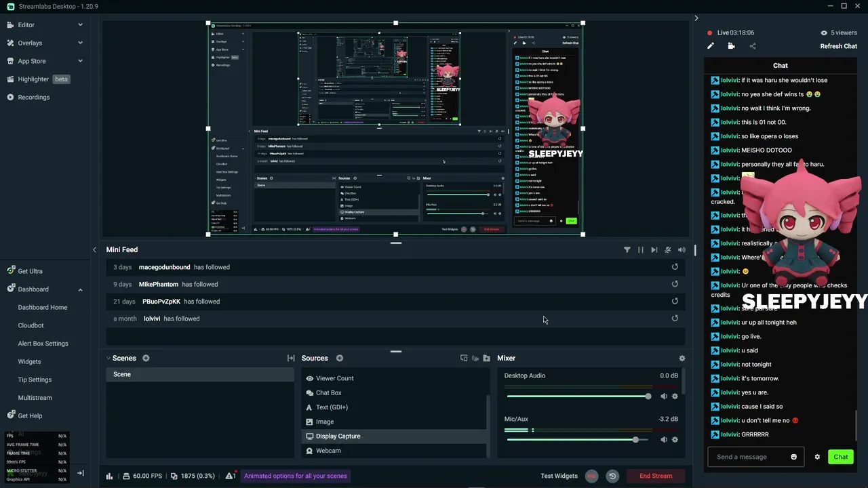Image resolution: width=868 pixels, height=488 pixels.
Task: Open Mixer advanced audio settings gear
Action: click(682, 358)
